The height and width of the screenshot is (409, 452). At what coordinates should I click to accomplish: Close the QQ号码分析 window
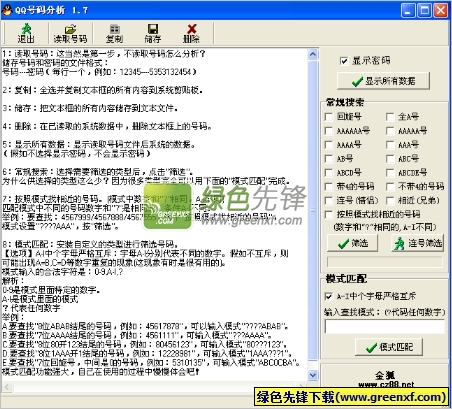pos(441,10)
